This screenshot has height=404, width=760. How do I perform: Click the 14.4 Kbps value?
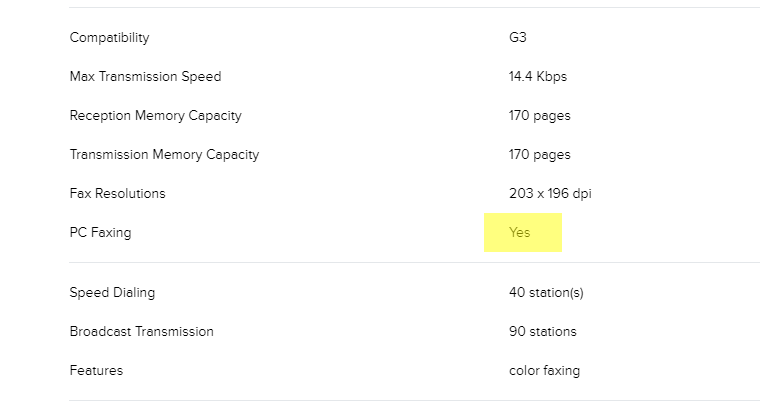pos(537,77)
